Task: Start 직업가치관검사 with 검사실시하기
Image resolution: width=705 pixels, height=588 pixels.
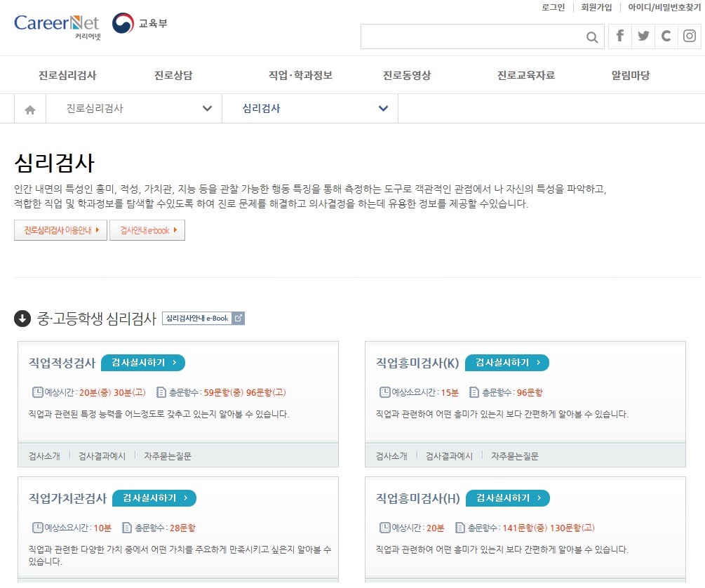Action: (154, 498)
